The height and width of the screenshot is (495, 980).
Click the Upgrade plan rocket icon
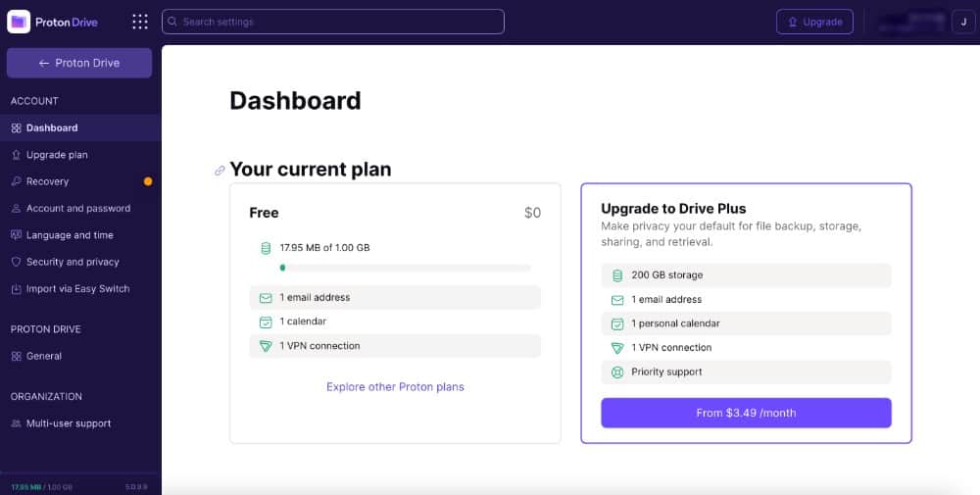coord(16,155)
